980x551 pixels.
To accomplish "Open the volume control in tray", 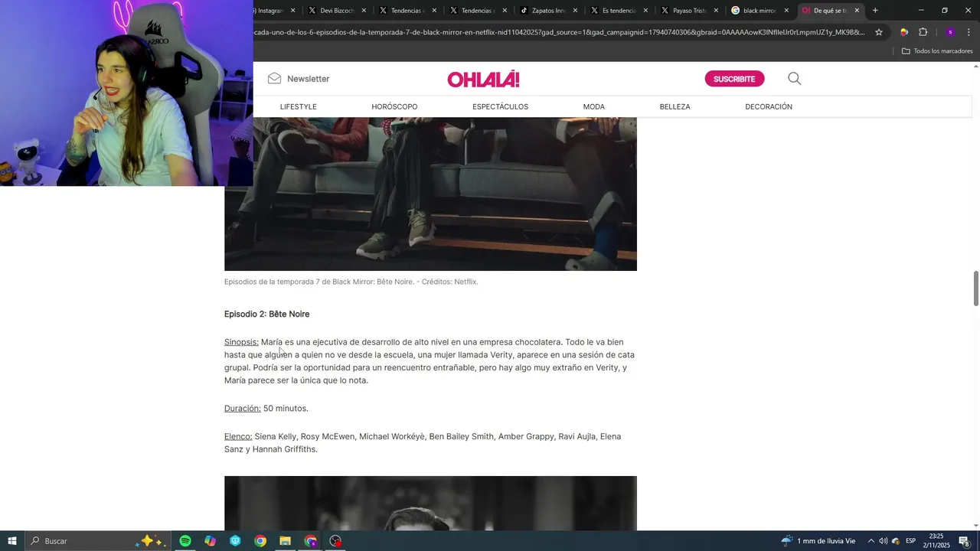I will tap(883, 541).
